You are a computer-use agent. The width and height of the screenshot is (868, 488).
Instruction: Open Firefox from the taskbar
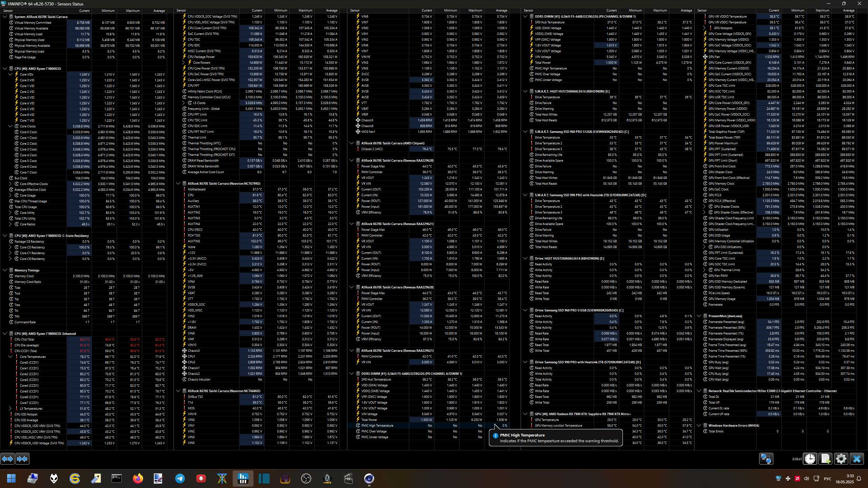(138, 479)
